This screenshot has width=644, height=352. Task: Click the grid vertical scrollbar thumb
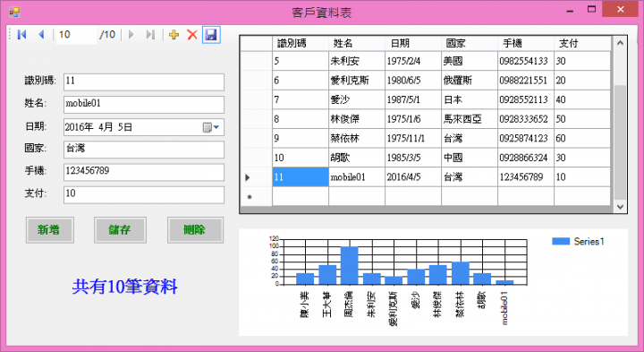click(x=620, y=142)
